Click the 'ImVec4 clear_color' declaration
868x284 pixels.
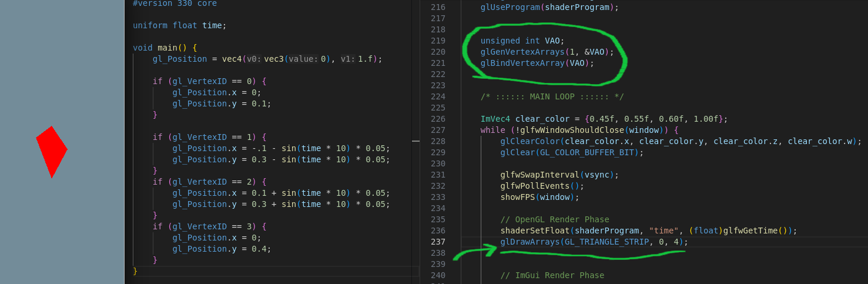(x=604, y=119)
